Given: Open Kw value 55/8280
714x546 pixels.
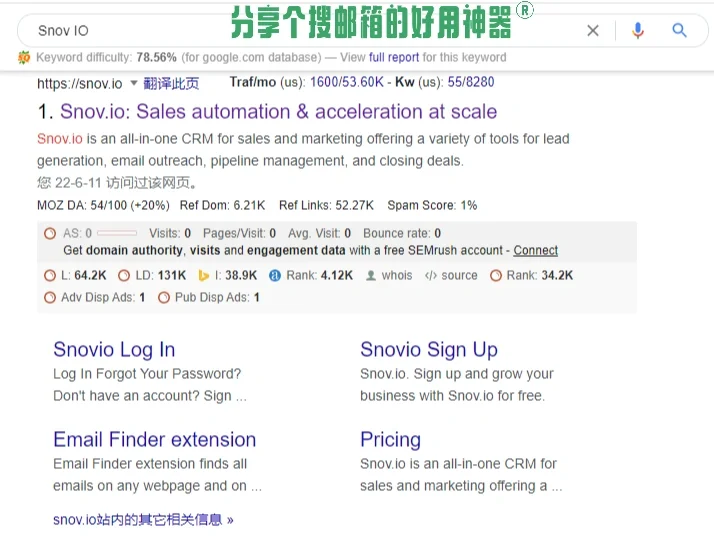Looking at the screenshot, I should point(471,82).
